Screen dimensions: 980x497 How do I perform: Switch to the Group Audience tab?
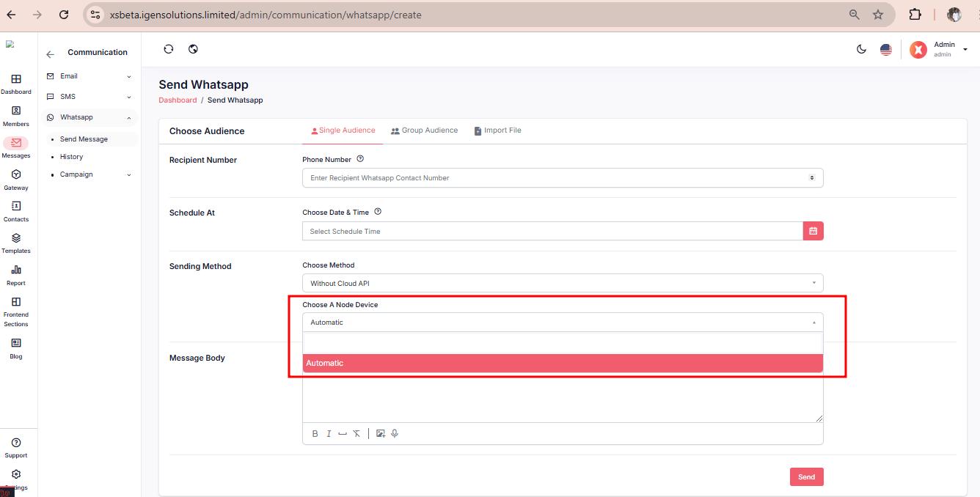(x=424, y=130)
